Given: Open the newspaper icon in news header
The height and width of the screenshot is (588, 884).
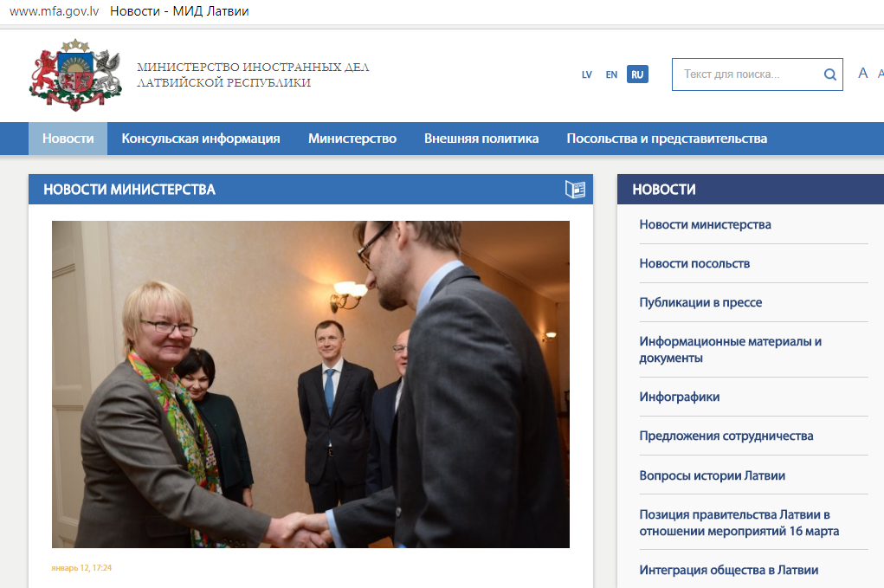Looking at the screenshot, I should (575, 190).
